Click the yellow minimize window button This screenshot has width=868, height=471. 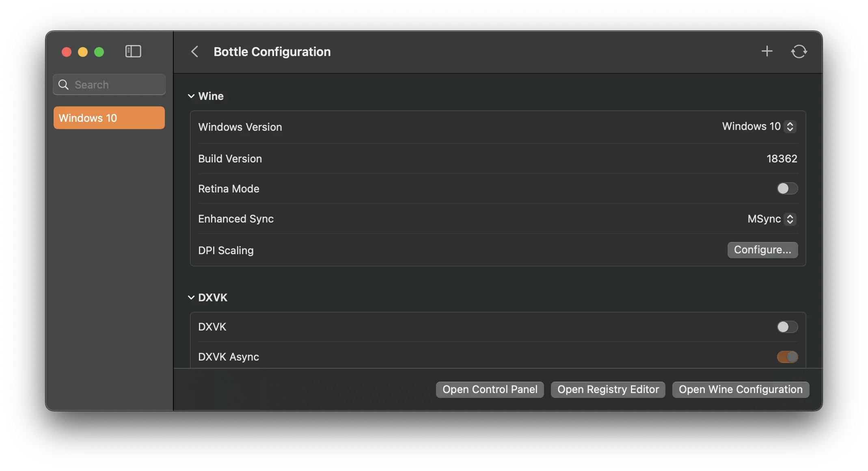pos(83,52)
